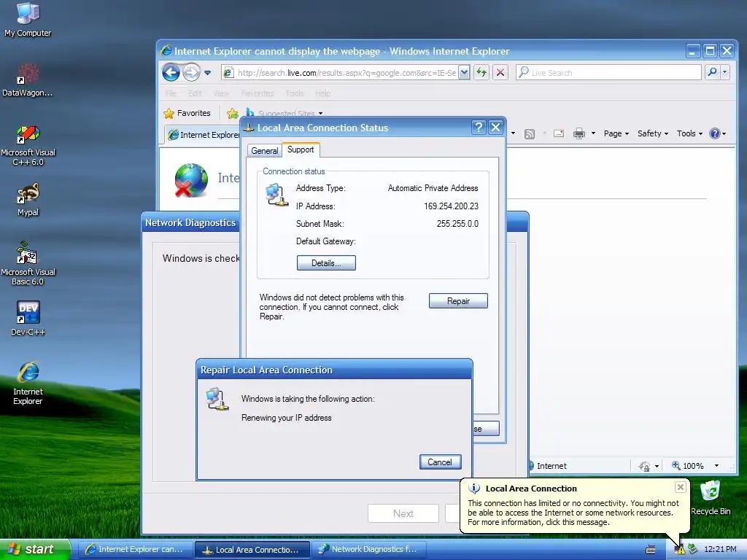Viewport: 747px width, 560px height.
Task: Click the taskbar clock 12:21 PM
Action: pos(720,549)
